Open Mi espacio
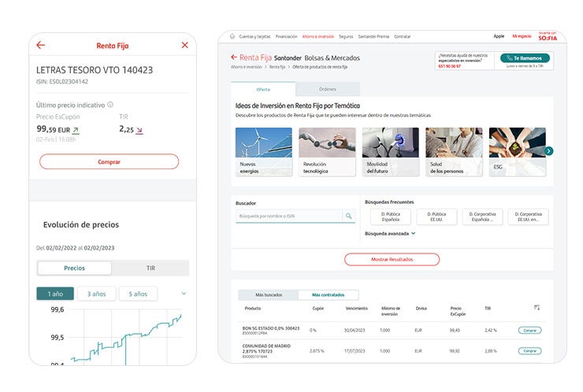Image resolution: width=583 pixels, height=392 pixels. click(522, 36)
